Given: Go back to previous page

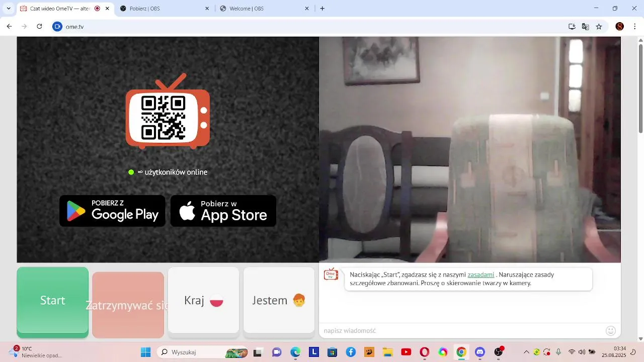Looking at the screenshot, I should (9, 27).
